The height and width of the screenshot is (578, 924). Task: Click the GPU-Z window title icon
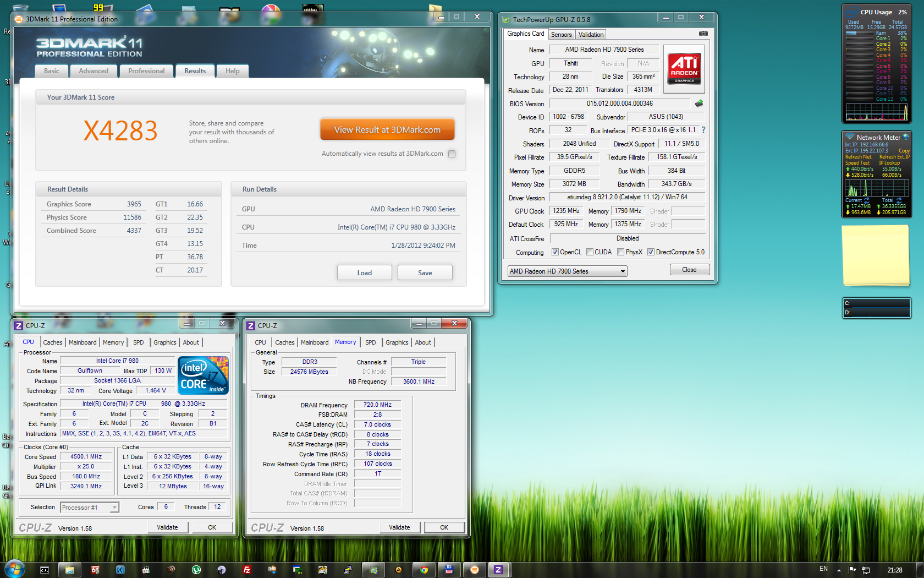point(506,20)
